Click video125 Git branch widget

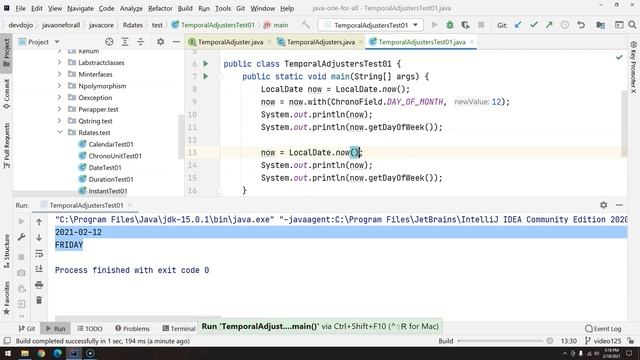click(602, 341)
